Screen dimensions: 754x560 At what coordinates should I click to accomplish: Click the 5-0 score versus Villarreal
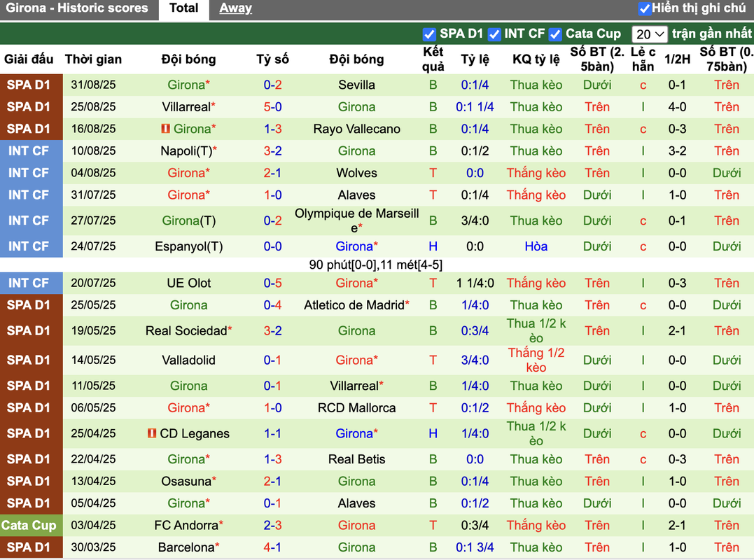(272, 106)
